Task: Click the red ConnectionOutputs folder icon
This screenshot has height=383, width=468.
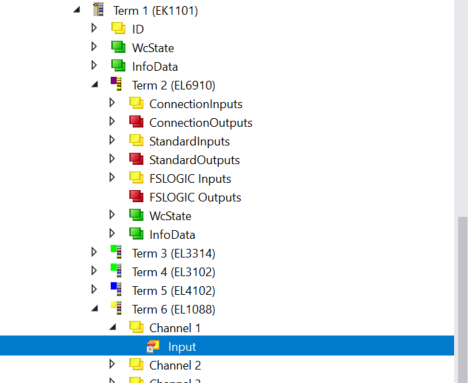Action: tap(136, 122)
